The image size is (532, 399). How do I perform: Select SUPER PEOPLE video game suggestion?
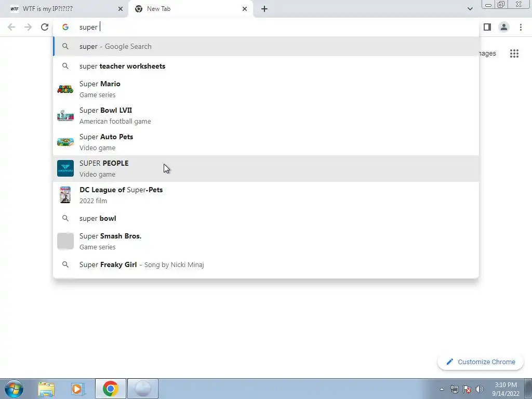266,169
